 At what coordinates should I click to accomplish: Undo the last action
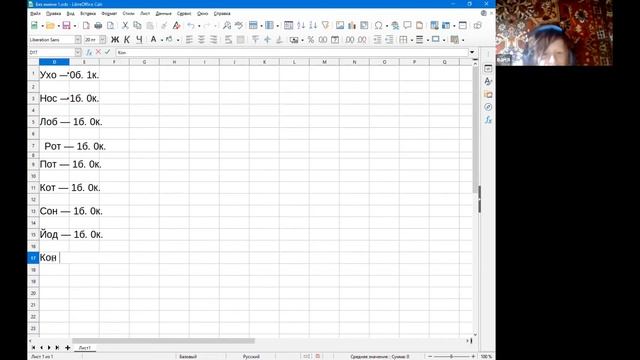click(x=191, y=26)
